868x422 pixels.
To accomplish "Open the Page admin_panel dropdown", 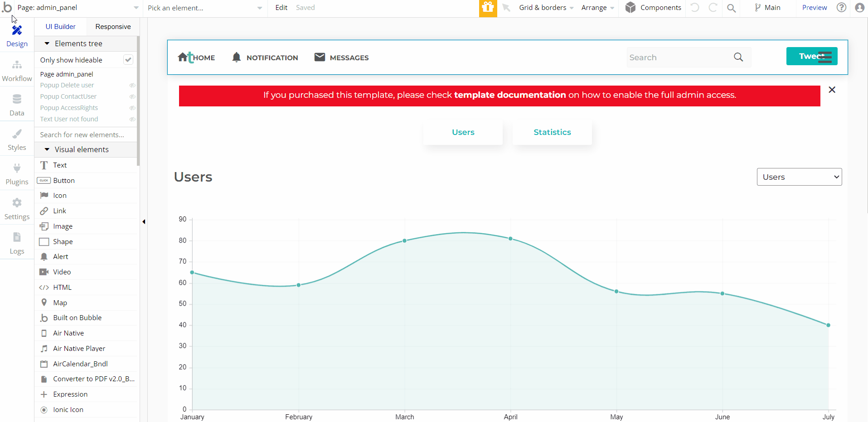I will click(x=78, y=8).
